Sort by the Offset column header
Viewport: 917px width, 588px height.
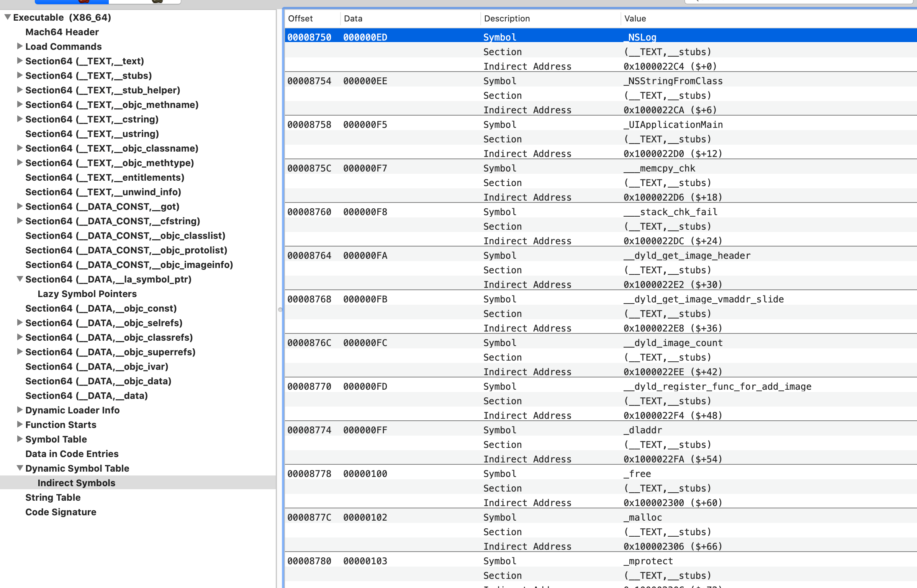(x=312, y=18)
